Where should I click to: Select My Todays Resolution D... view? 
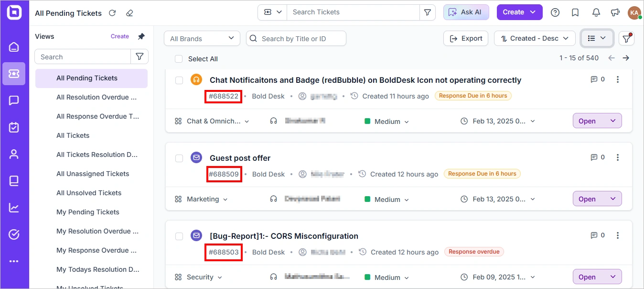[91, 269]
